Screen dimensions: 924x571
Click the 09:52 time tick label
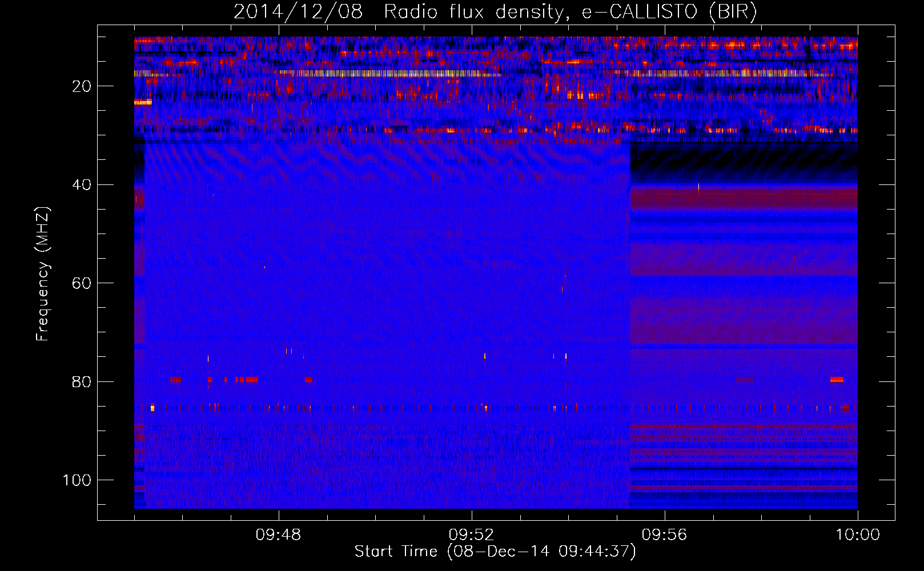point(472,535)
